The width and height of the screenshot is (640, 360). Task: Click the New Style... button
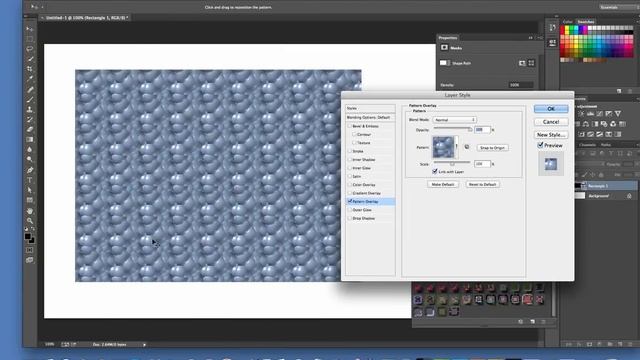551,134
